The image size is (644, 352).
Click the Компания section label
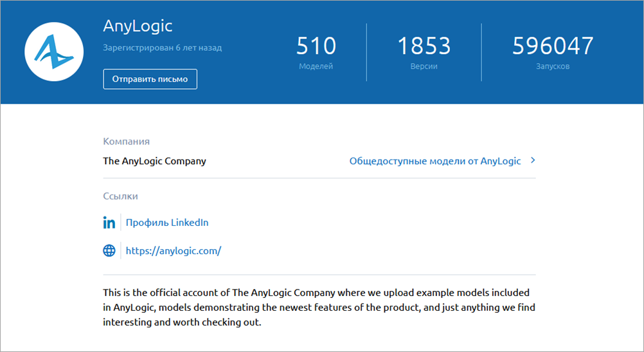[126, 142]
